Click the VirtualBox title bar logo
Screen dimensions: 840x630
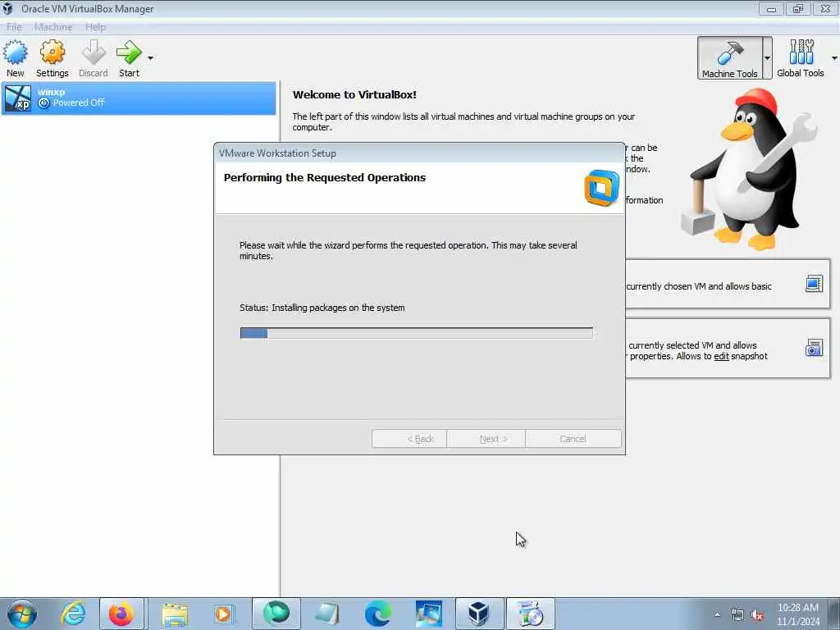pyautogui.click(x=7, y=8)
